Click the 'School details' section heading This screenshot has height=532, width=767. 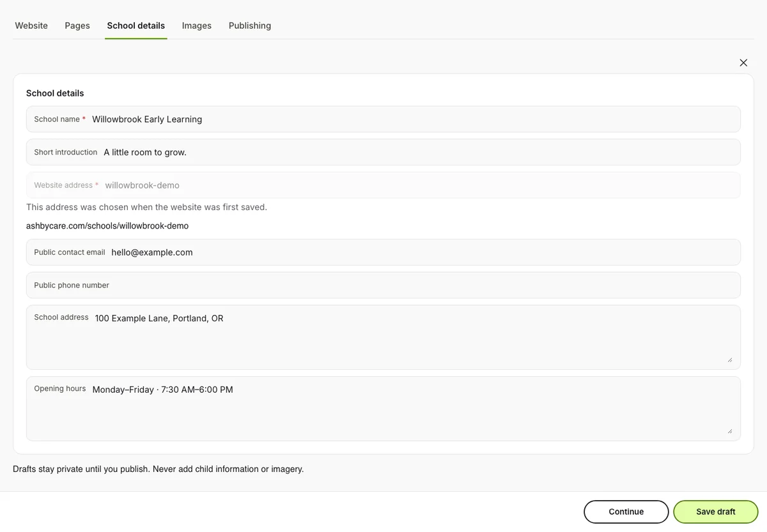point(55,93)
